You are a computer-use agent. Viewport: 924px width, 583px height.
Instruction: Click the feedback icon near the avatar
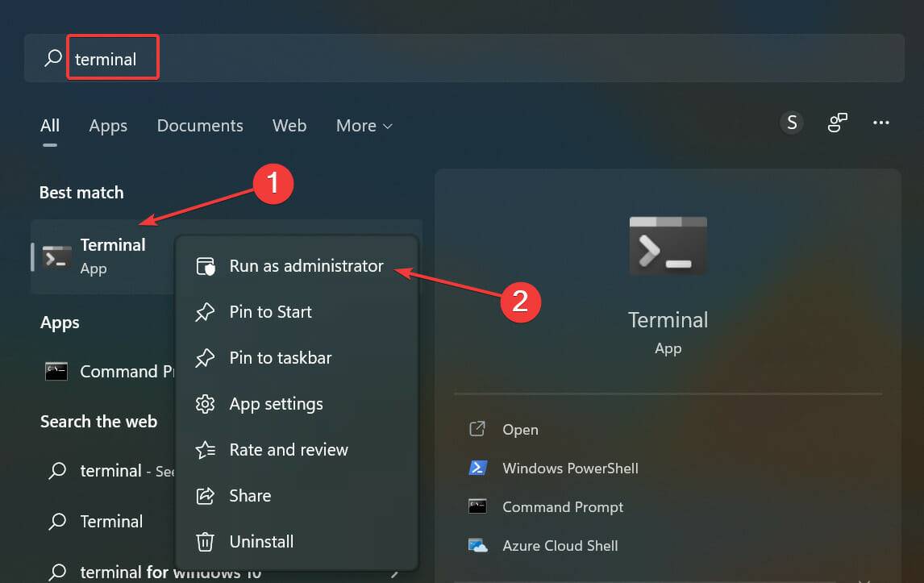click(x=837, y=123)
